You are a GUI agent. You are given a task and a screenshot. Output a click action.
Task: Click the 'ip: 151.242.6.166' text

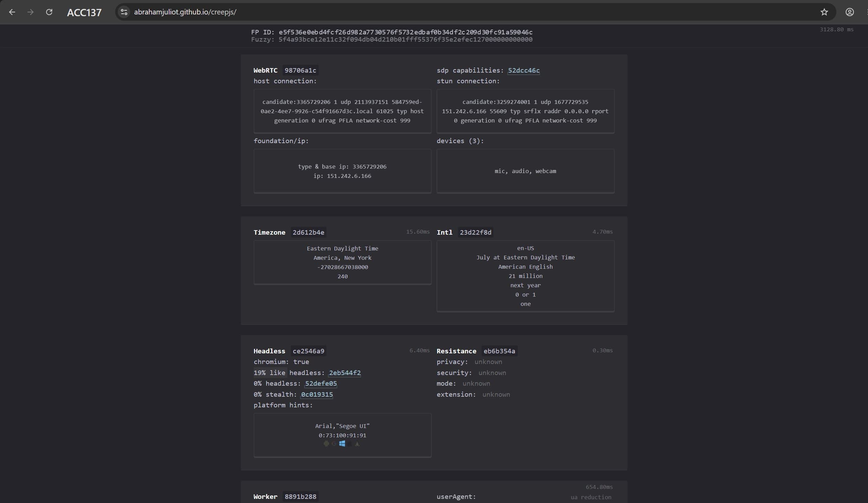[x=342, y=176]
